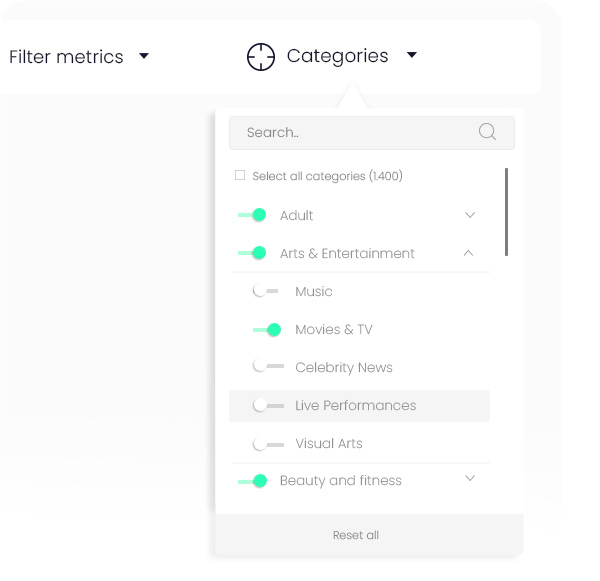Image resolution: width=600 pixels, height=581 pixels.
Task: Switch on Live Performances toggle
Action: 268,405
